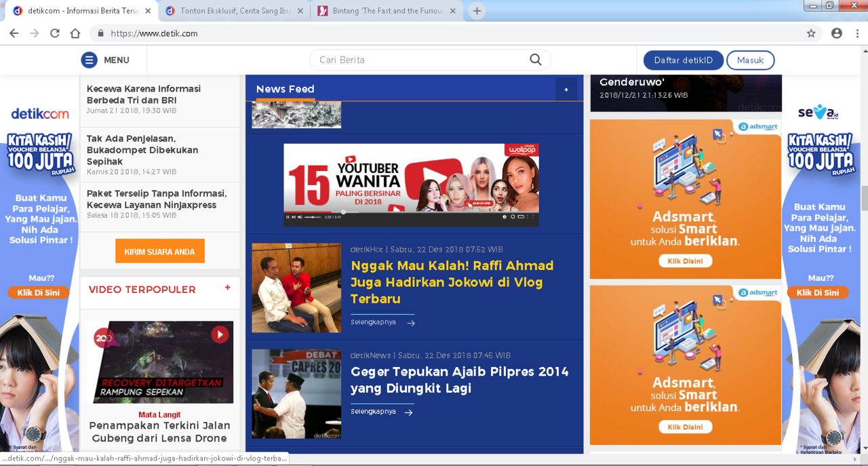Open Chrome three-dot options menu
Image resolution: width=868 pixels, height=466 pixels.
tap(857, 33)
